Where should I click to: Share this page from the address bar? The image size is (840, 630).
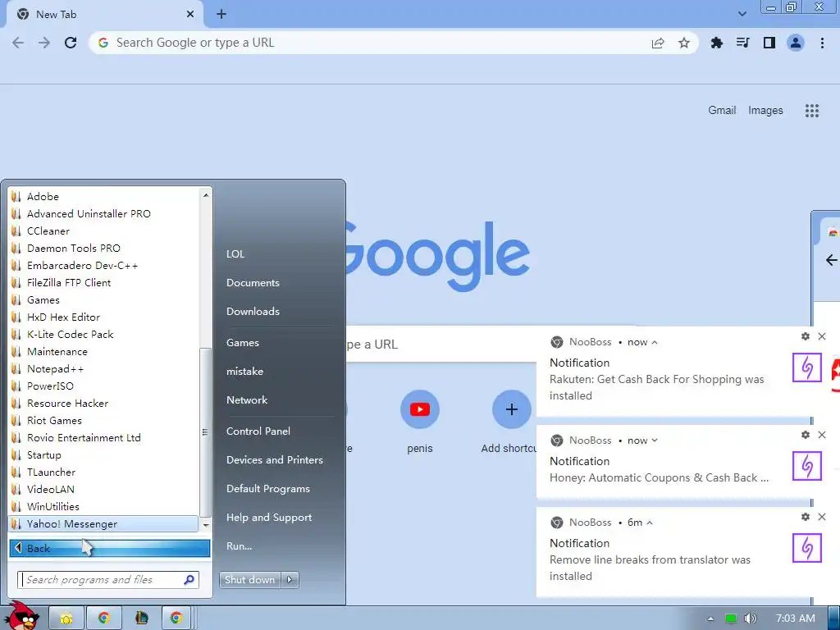658,43
